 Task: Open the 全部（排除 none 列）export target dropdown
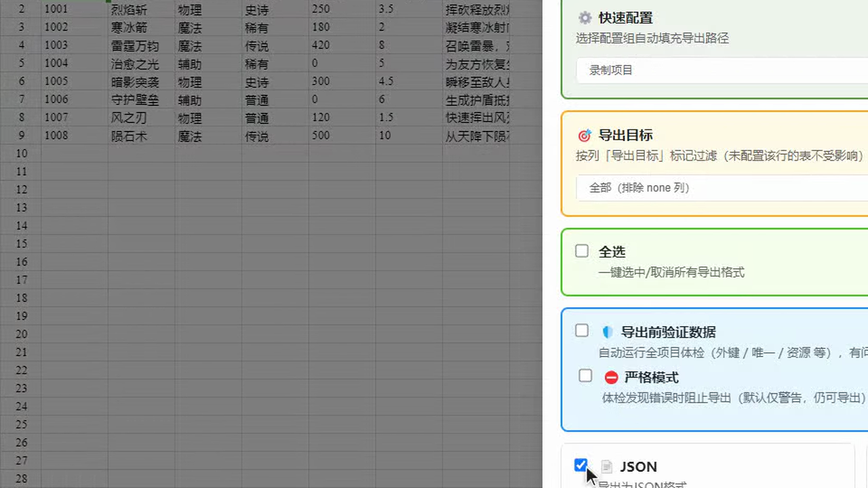[x=722, y=188]
